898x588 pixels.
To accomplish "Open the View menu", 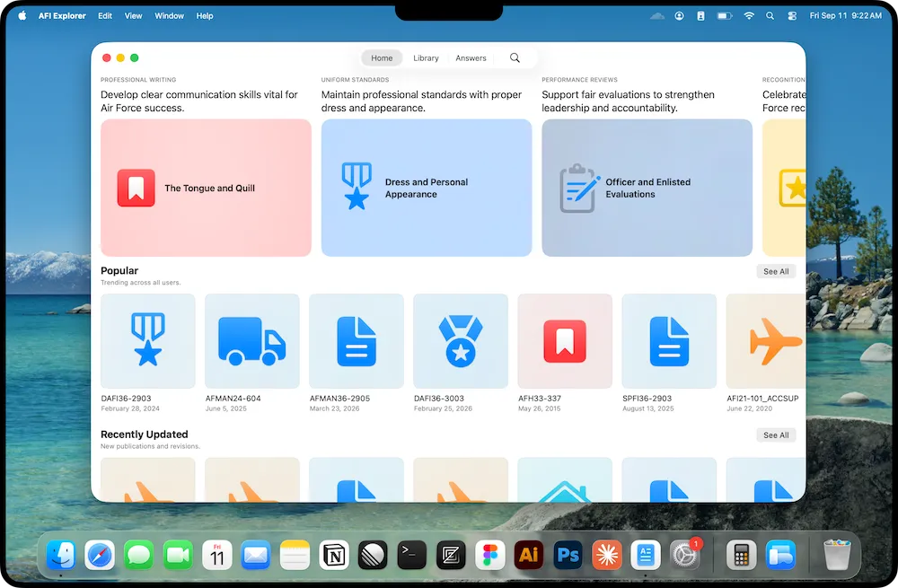I will (134, 16).
